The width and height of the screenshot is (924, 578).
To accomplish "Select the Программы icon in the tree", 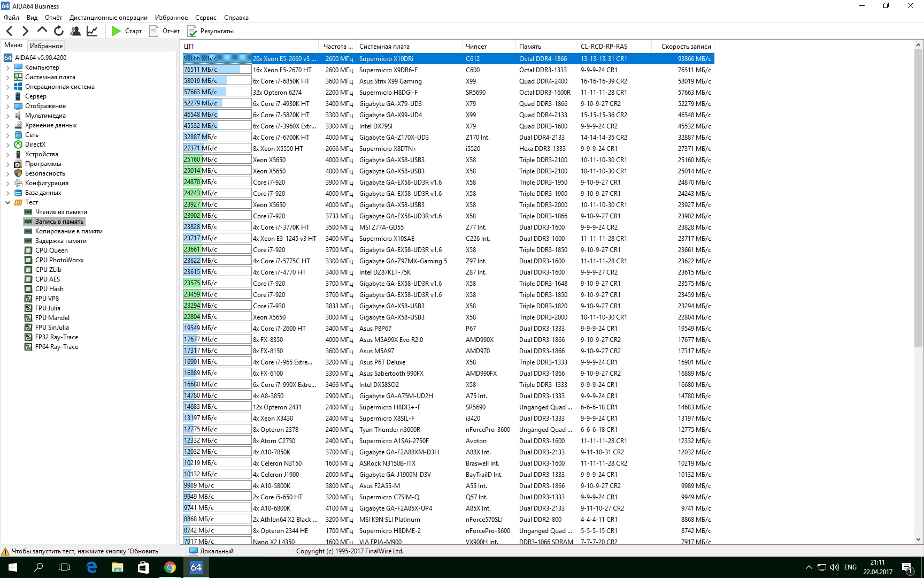I will (18, 164).
